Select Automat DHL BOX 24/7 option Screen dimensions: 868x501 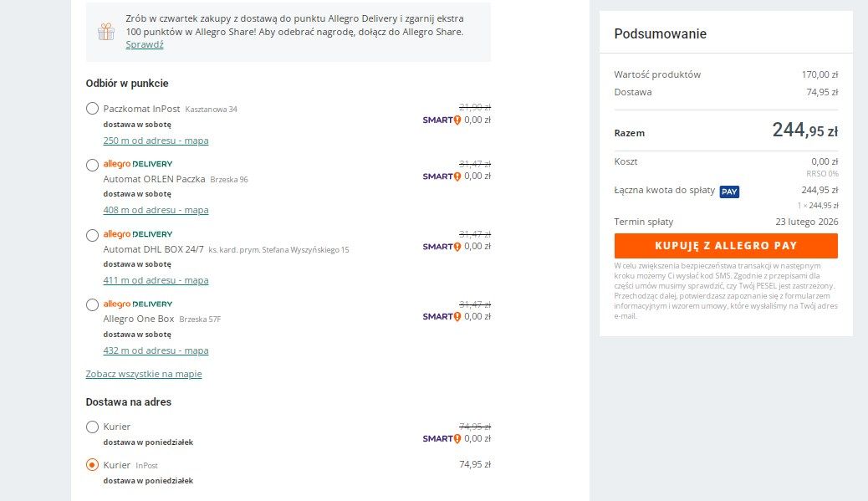[x=93, y=235]
